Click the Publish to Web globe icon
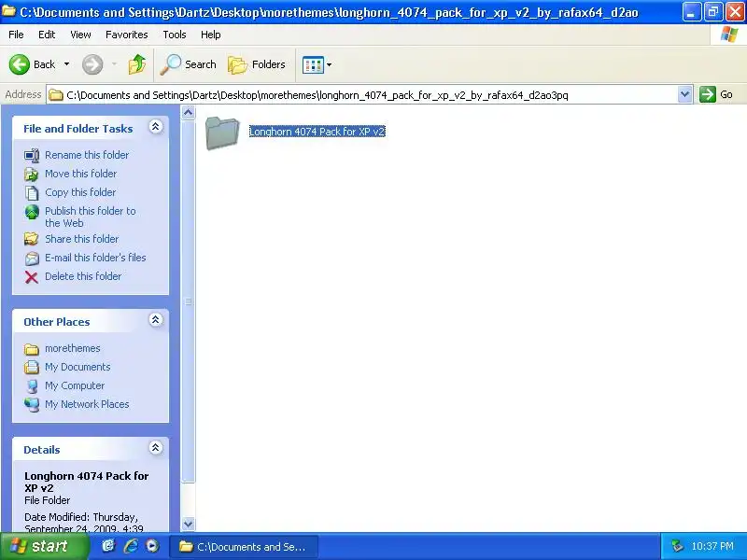The height and width of the screenshot is (560, 747). 32,212
